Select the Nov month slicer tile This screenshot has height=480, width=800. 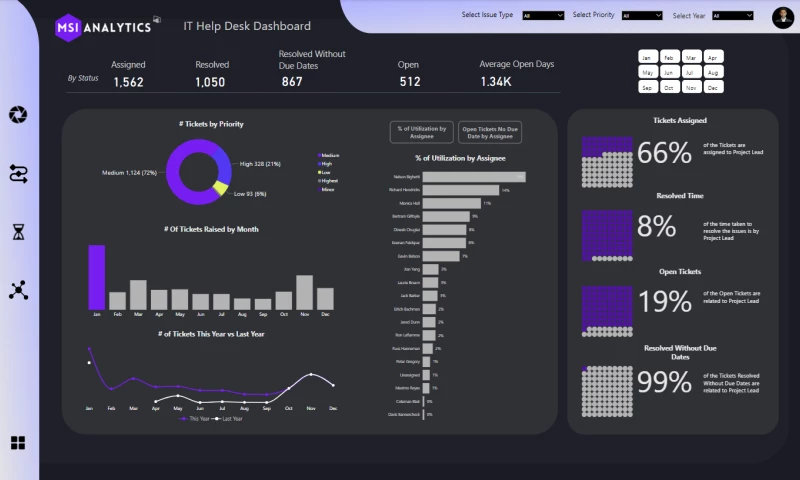(x=691, y=87)
